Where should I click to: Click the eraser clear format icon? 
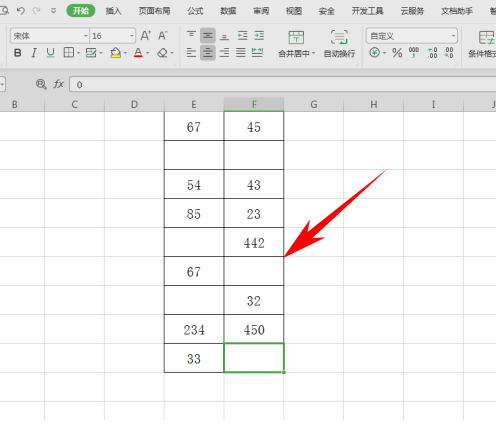click(162, 53)
